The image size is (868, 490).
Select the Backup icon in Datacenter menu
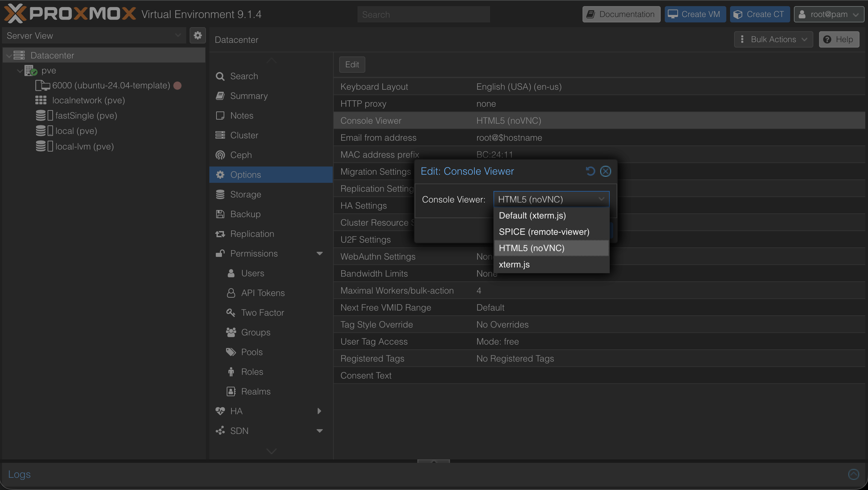(220, 214)
